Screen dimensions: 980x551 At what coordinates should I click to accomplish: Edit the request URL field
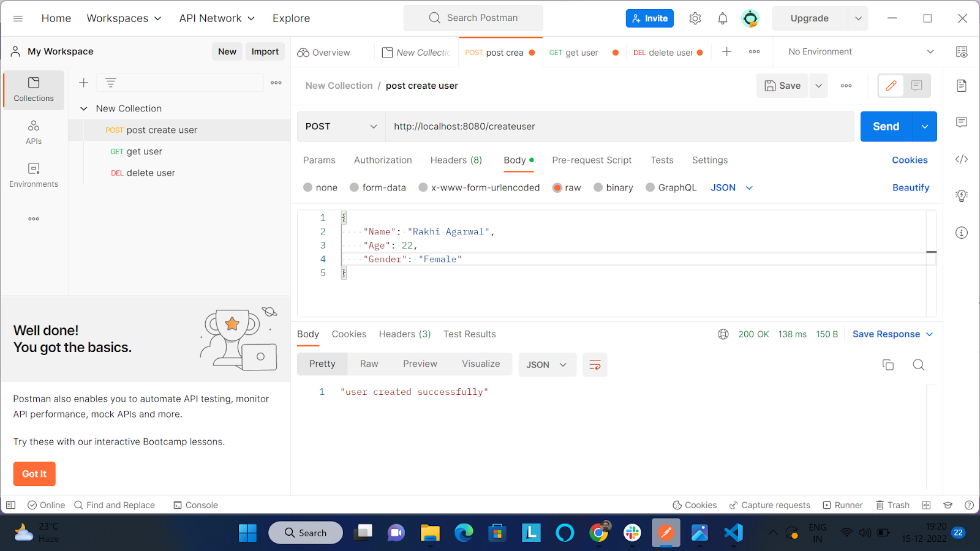pos(620,127)
